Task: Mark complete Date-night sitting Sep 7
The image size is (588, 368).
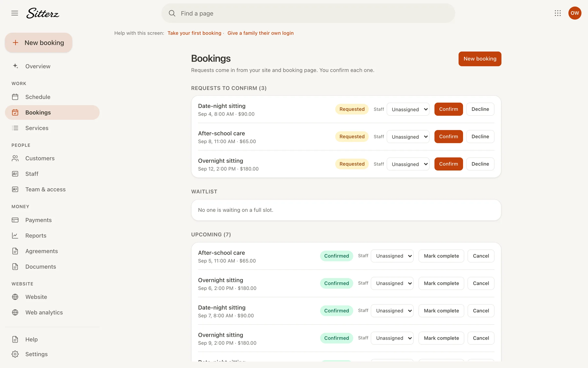Action: pyautogui.click(x=441, y=311)
